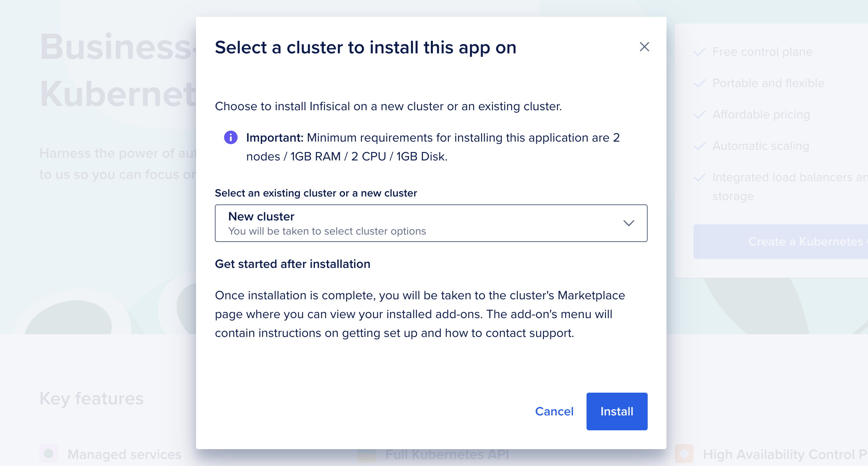Click the Free control plane checkmark icon
Image resolution: width=868 pixels, height=466 pixels.
click(699, 51)
